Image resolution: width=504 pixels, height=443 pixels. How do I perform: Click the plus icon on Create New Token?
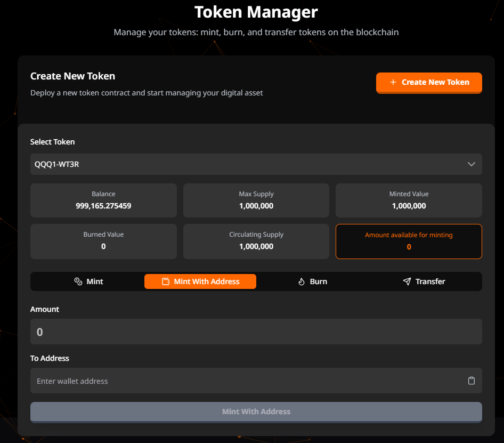click(393, 82)
